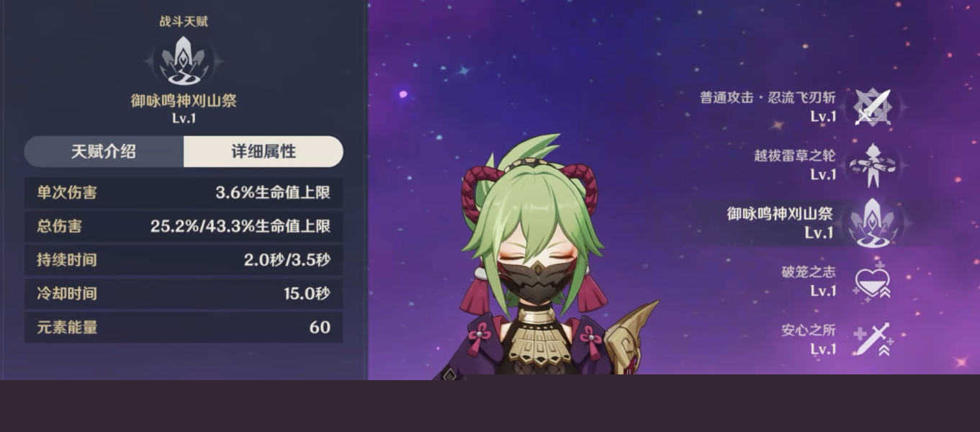This screenshot has width=980, height=432.
Task: Click the 持续时间 attribute row
Action: (x=184, y=260)
